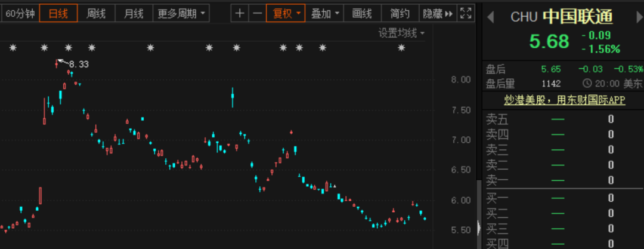
Task: Switch to the 月线 monthly chart
Action: pyautogui.click(x=134, y=14)
